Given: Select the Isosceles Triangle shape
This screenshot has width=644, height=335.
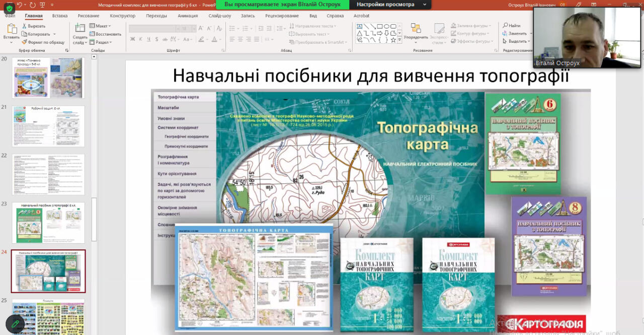Looking at the screenshot, I should click(x=360, y=33).
